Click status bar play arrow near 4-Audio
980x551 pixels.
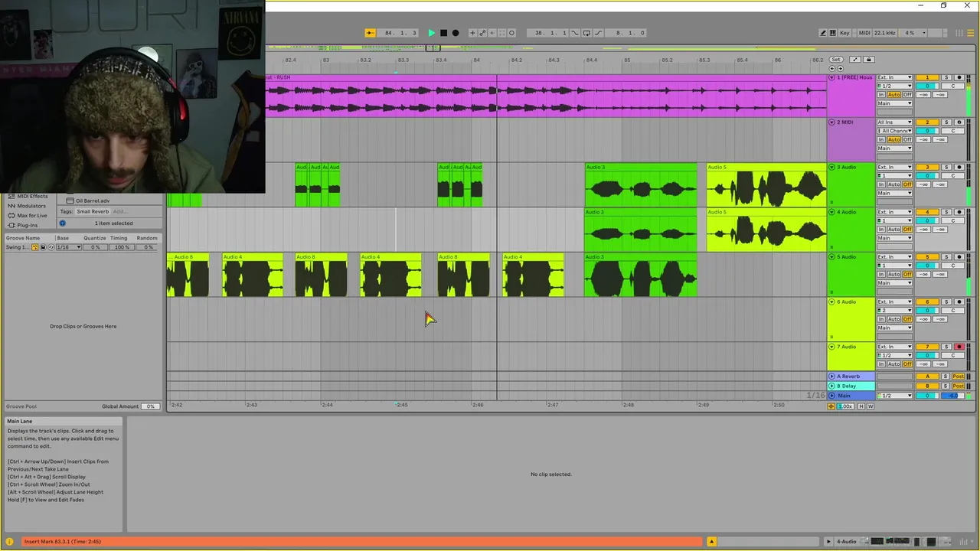pos(828,542)
